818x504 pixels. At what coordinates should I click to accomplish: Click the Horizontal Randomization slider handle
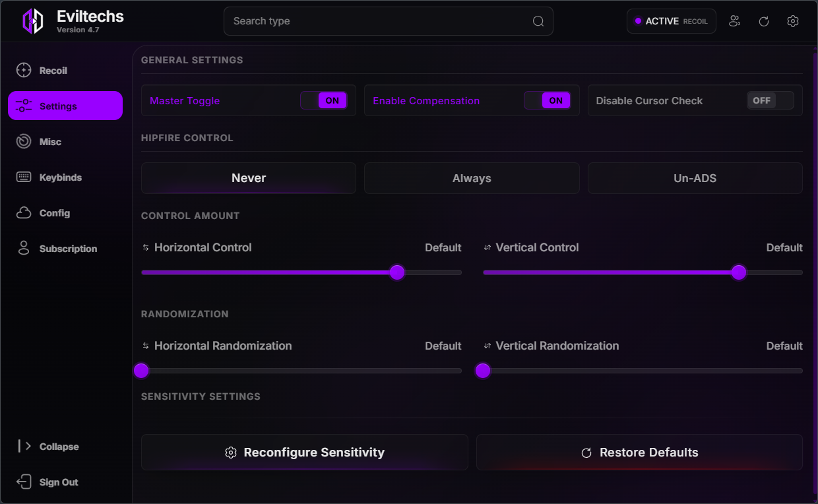click(141, 371)
